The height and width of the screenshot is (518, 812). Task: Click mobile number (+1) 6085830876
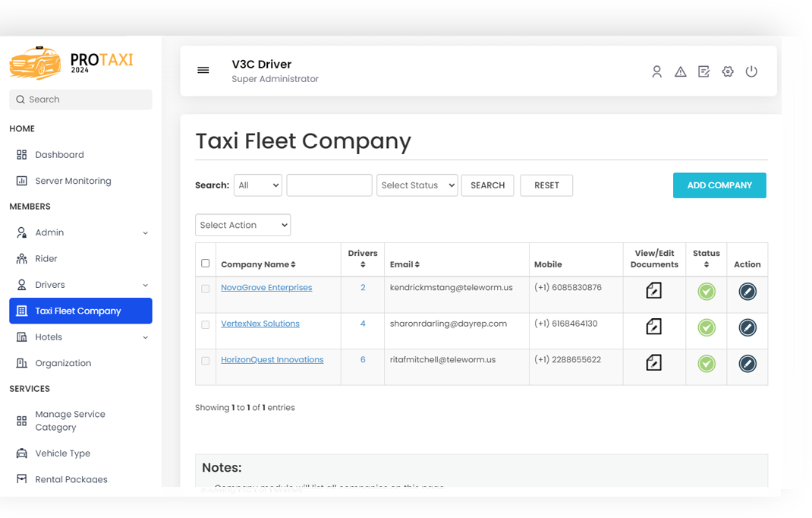(568, 287)
